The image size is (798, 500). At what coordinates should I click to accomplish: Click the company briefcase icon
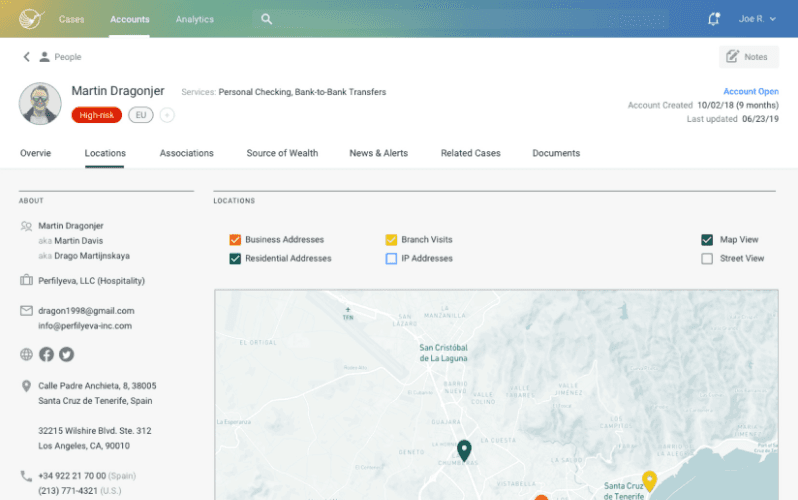[26, 280]
